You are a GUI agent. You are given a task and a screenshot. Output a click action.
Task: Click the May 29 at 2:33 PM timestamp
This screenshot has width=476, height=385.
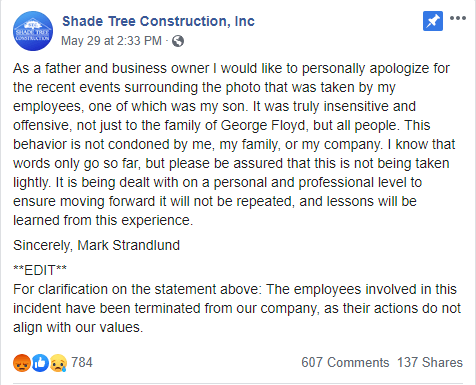(111, 41)
